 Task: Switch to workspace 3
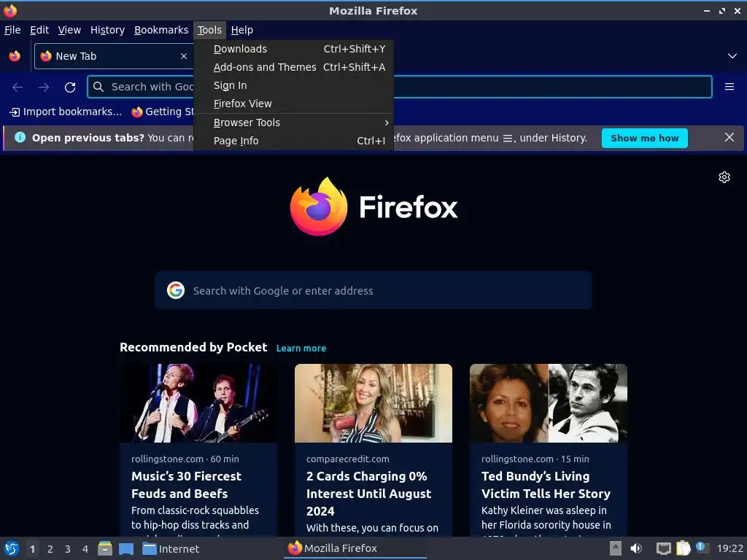point(68,549)
